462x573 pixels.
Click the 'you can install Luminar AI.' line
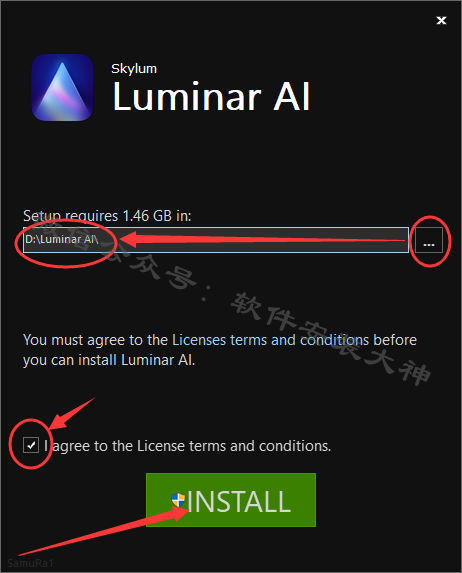(109, 360)
